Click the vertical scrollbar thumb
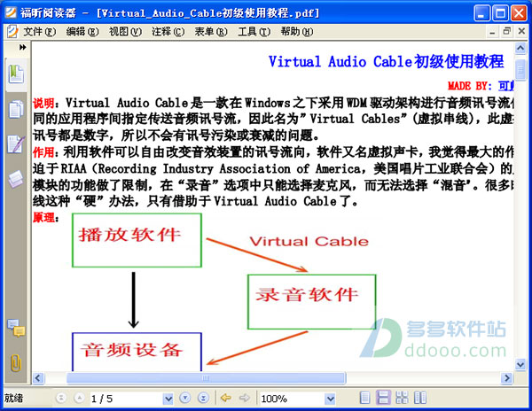532x411 pixels. click(x=520, y=69)
